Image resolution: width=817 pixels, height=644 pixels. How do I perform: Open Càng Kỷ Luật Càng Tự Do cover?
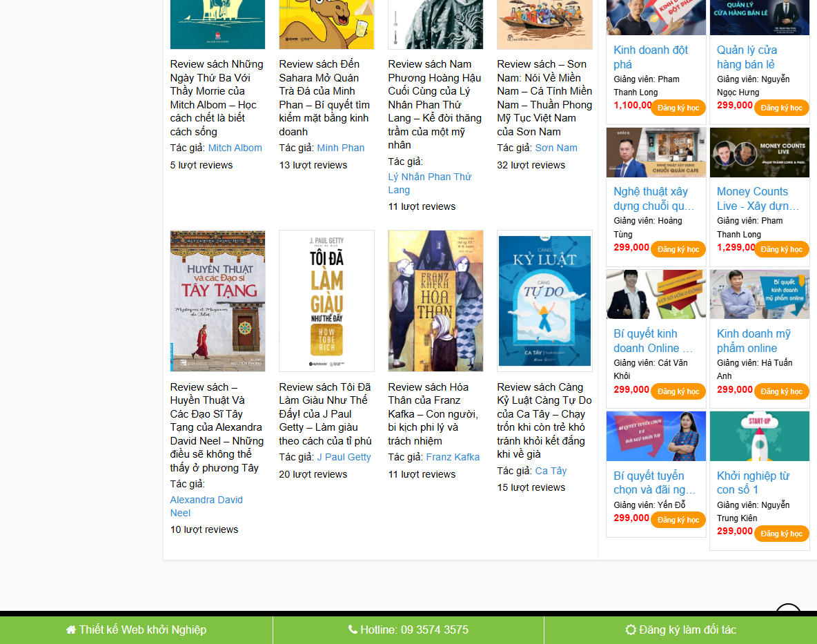(544, 301)
